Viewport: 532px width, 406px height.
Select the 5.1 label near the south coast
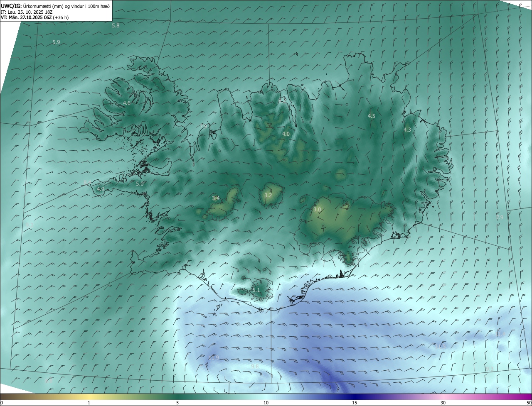[x=256, y=290]
